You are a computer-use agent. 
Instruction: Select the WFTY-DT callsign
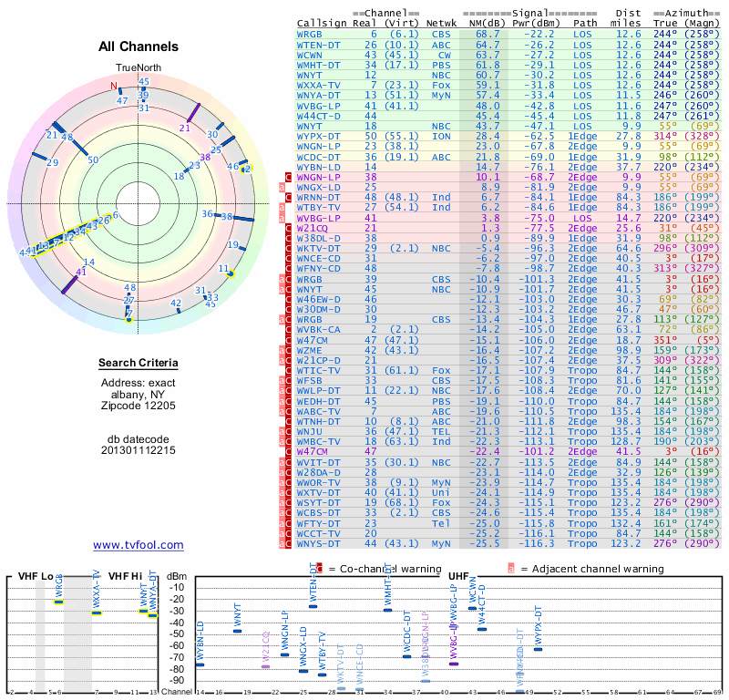point(318,524)
